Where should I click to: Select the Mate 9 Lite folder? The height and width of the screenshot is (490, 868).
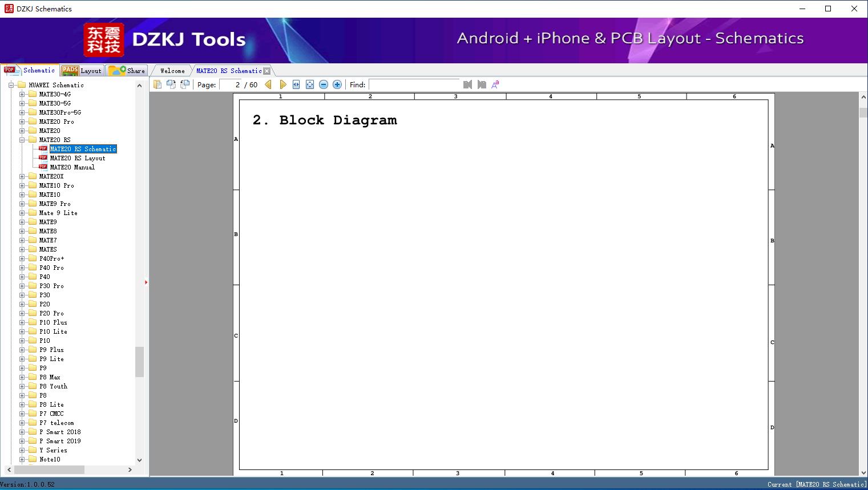58,213
